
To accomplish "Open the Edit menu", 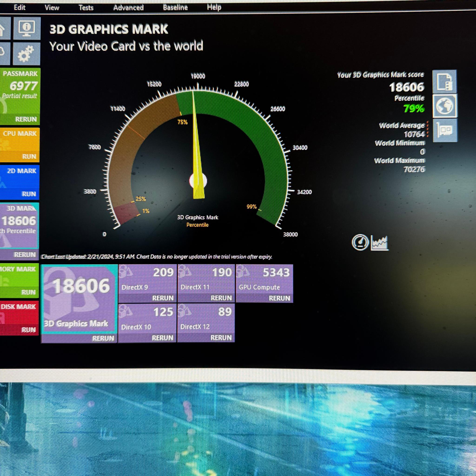I will pyautogui.click(x=20, y=7).
